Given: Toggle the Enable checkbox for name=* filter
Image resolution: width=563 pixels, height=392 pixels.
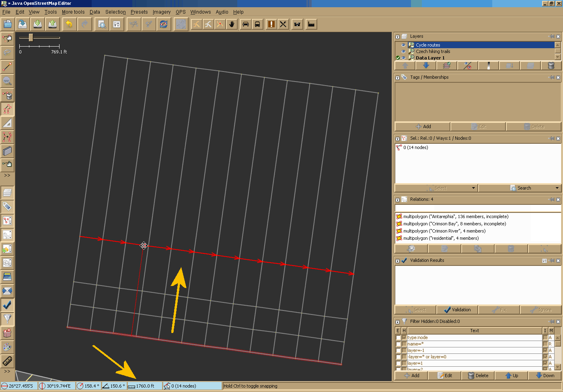Looking at the screenshot, I should click(x=398, y=344).
